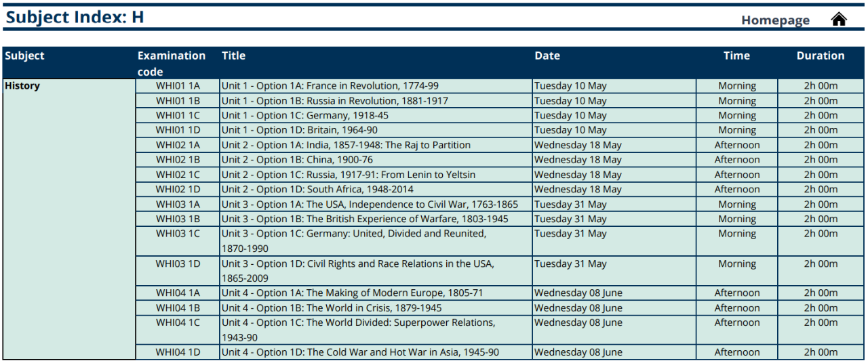
Task: Click Russia in Revolution, 1881-1917 title
Action: pos(334,101)
